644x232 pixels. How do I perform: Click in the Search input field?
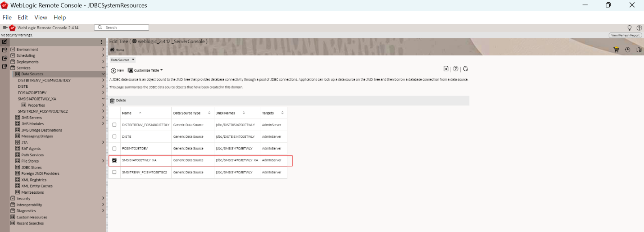pos(122,27)
